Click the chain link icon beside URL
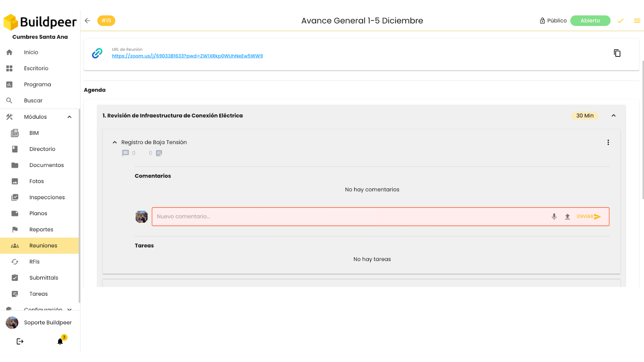The height and width of the screenshot is (362, 644). pyautogui.click(x=97, y=53)
